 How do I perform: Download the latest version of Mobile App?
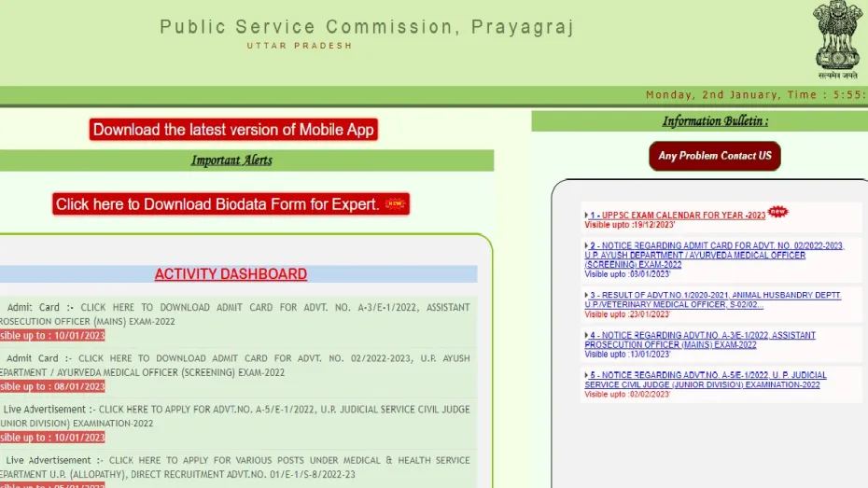point(233,130)
